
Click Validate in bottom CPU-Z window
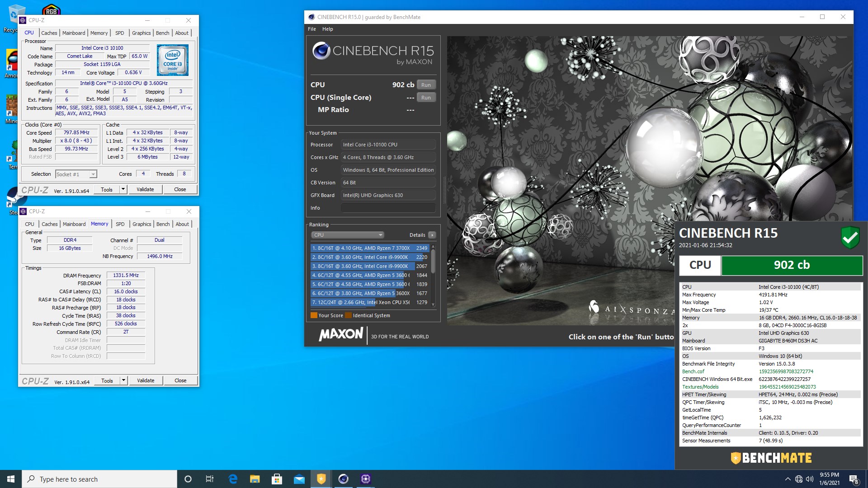[146, 380]
